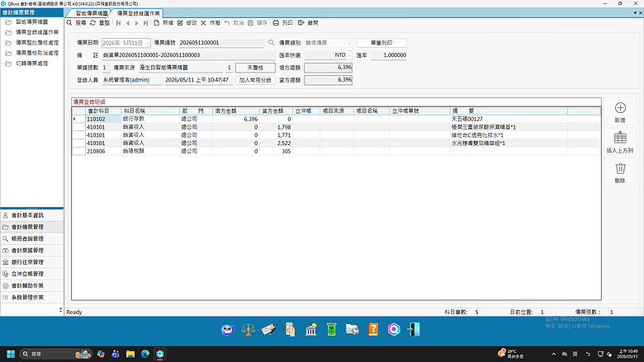Open the 匯率快選 NTD currency dropdown
The height and width of the screenshot is (362, 644).
point(348,55)
